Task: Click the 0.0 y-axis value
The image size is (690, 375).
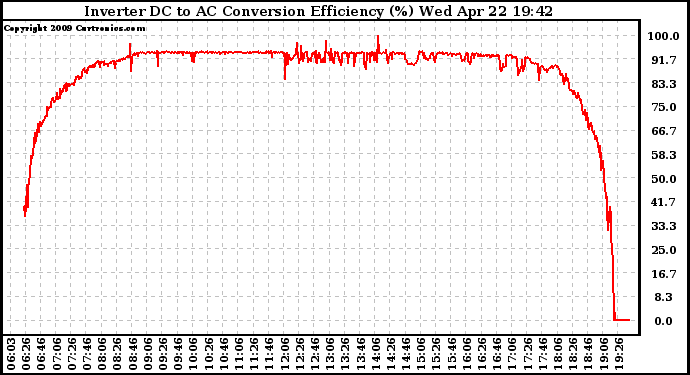Action: click(664, 321)
